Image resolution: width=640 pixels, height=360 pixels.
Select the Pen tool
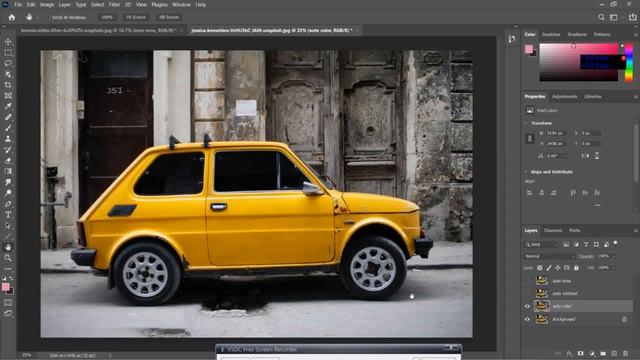click(x=8, y=204)
